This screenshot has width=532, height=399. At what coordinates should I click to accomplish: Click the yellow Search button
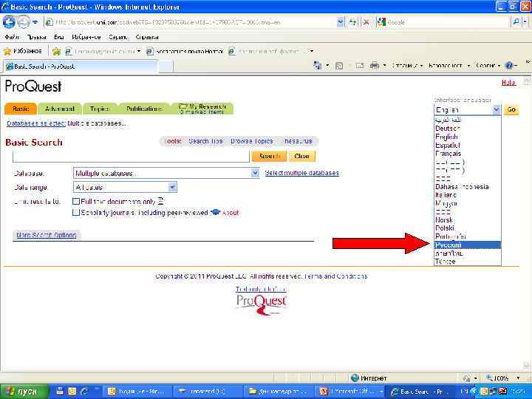click(269, 156)
